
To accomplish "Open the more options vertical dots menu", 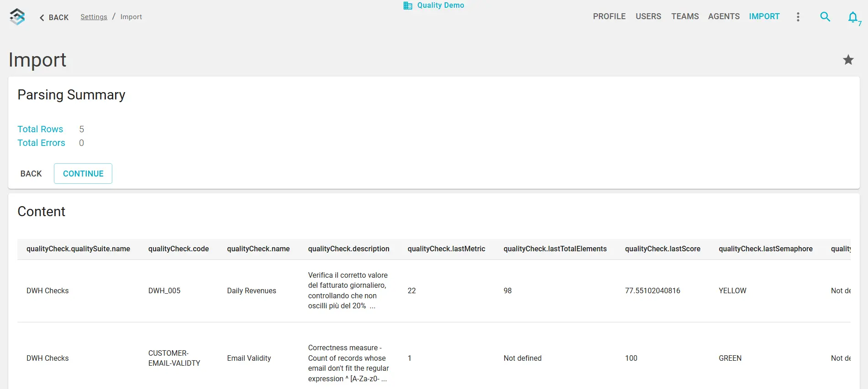I will coord(798,17).
